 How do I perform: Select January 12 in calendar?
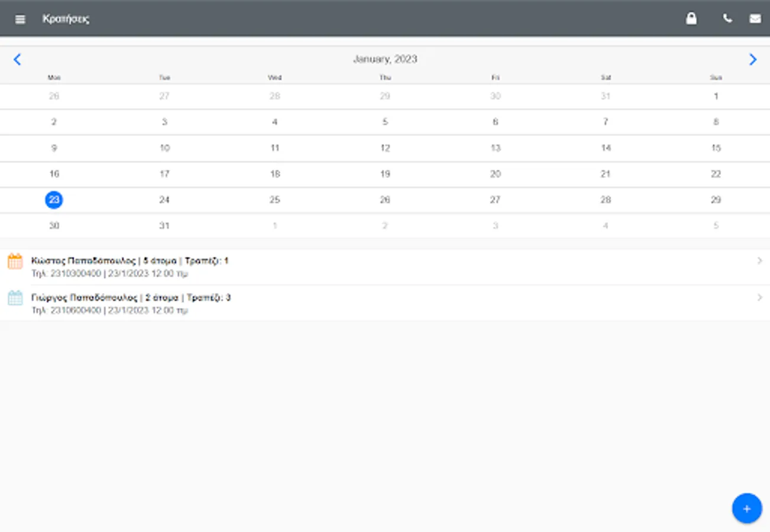(385, 148)
